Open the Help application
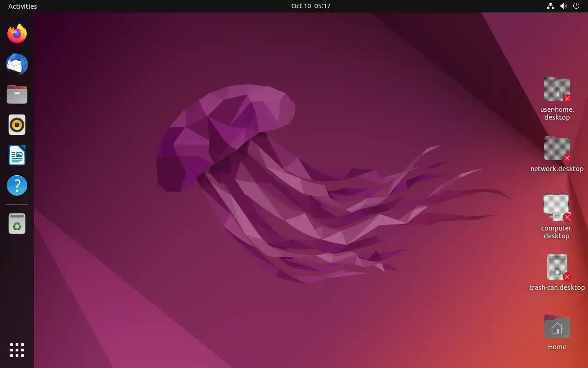Viewport: 588px width, 368px height. pos(17,185)
